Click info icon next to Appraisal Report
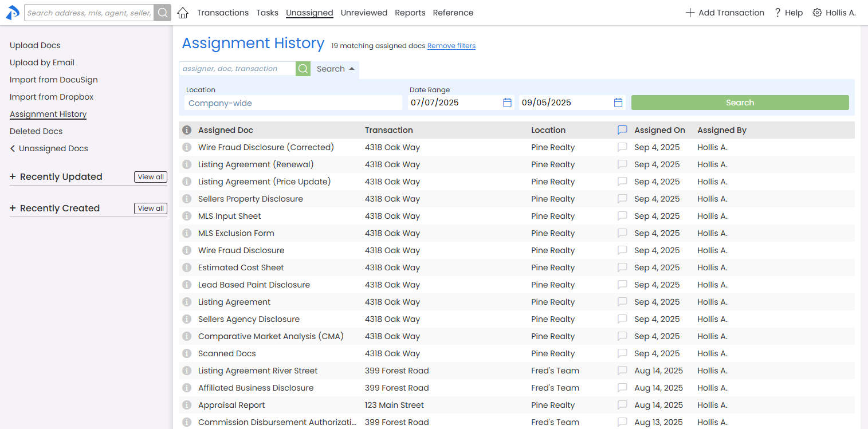This screenshot has height=429, width=868. point(186,405)
